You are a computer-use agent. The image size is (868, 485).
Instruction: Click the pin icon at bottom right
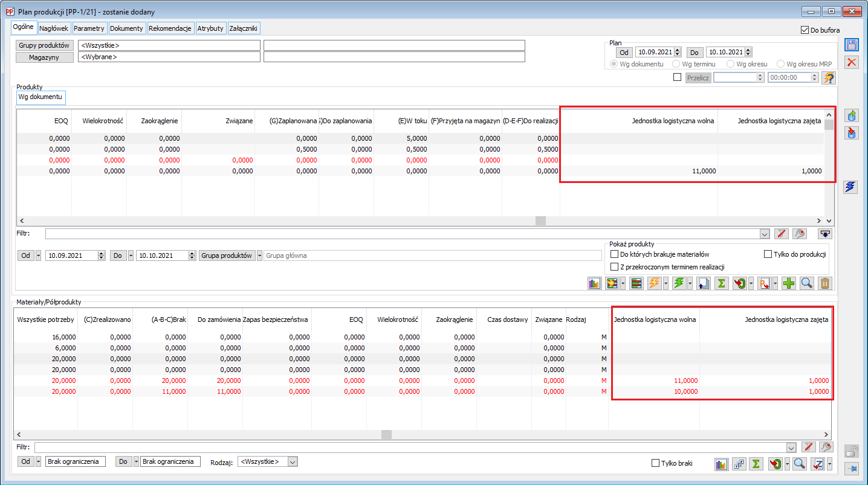tap(852, 468)
